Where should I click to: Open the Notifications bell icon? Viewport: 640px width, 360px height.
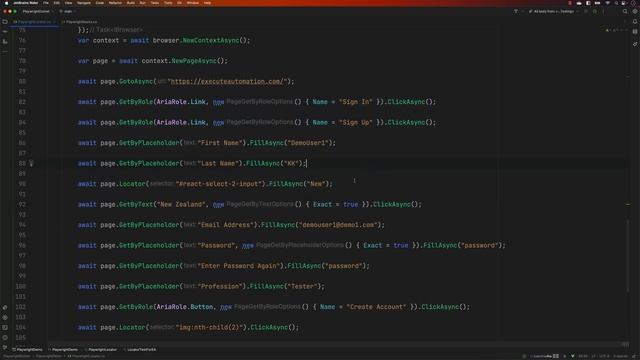pos(635,22)
